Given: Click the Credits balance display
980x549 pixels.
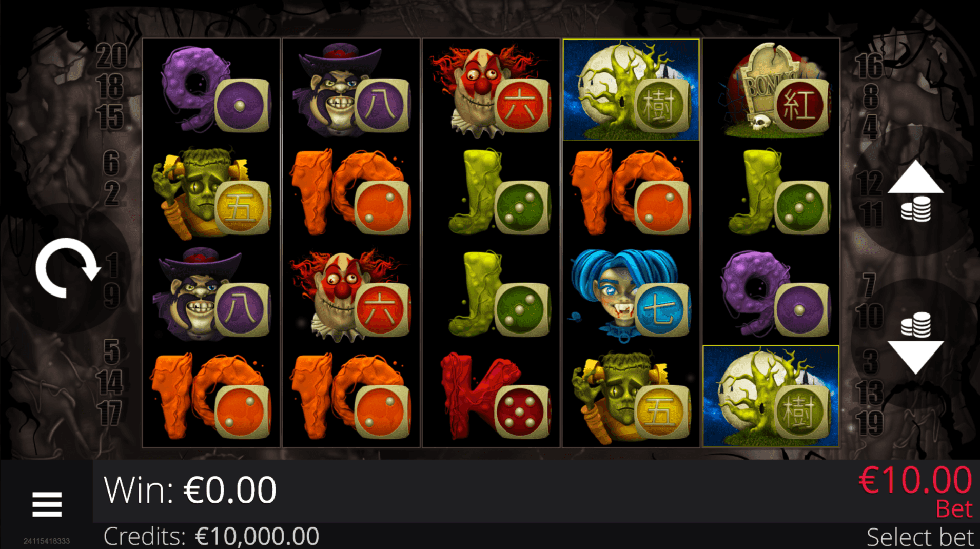Looking at the screenshot, I should (x=211, y=536).
